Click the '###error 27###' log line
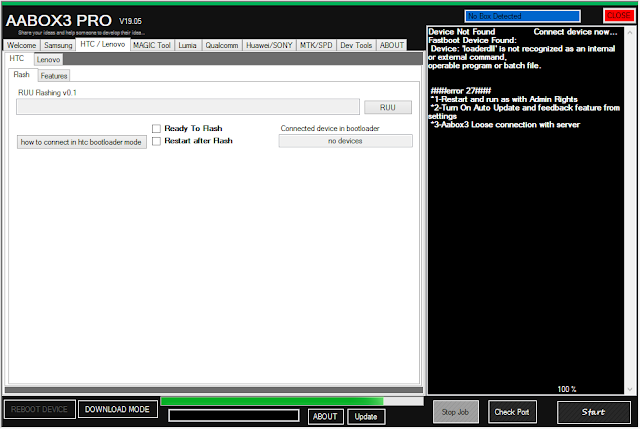 coord(461,91)
